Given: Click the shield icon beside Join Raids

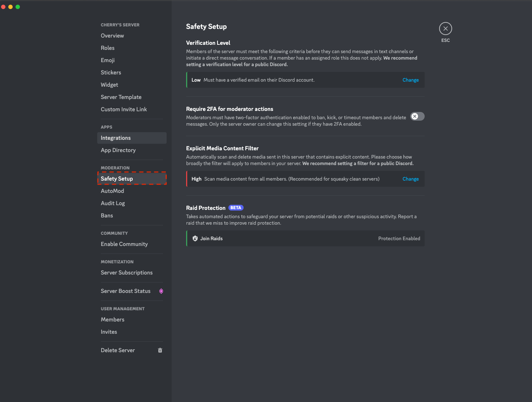Looking at the screenshot, I should 195,238.
